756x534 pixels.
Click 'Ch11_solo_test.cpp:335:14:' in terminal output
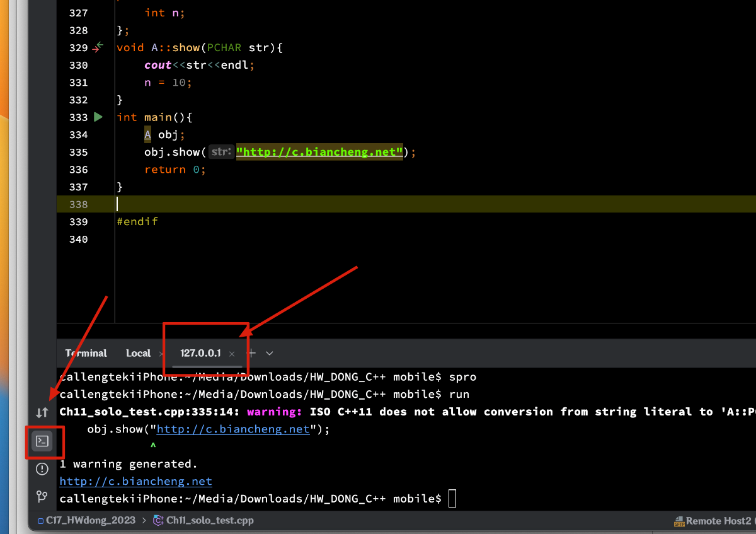pyautogui.click(x=149, y=412)
